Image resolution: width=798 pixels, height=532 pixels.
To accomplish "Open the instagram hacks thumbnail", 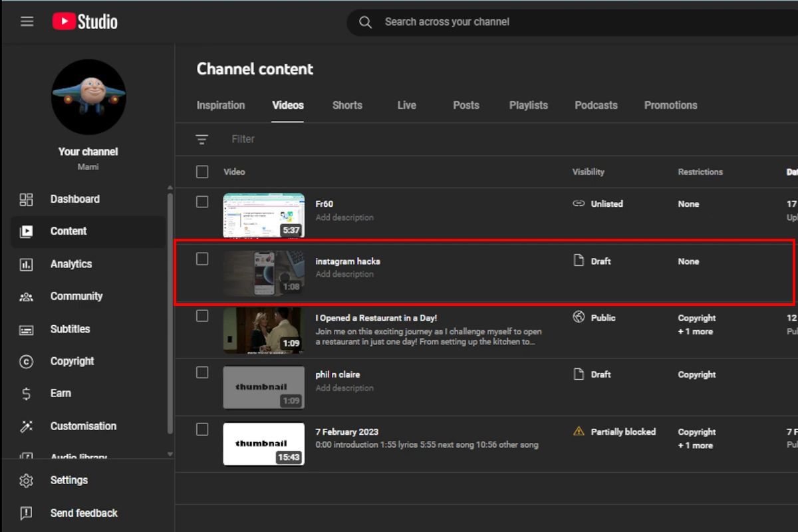I will pyautogui.click(x=264, y=273).
